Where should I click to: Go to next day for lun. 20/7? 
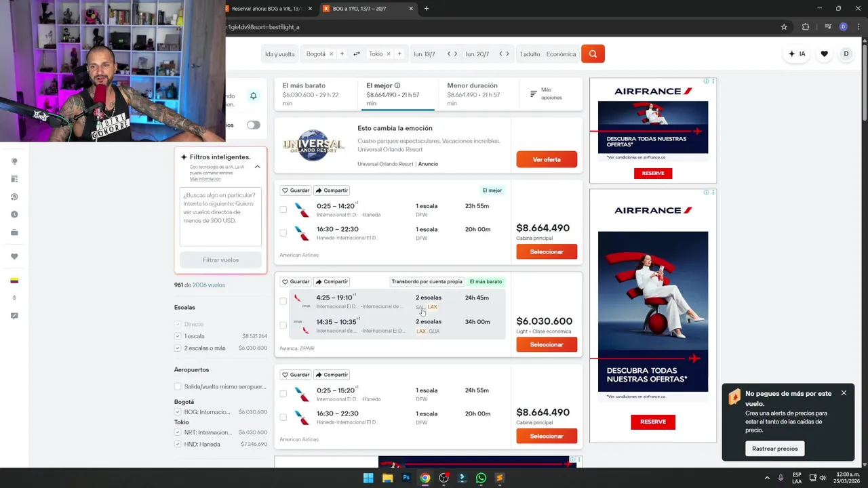click(x=507, y=54)
